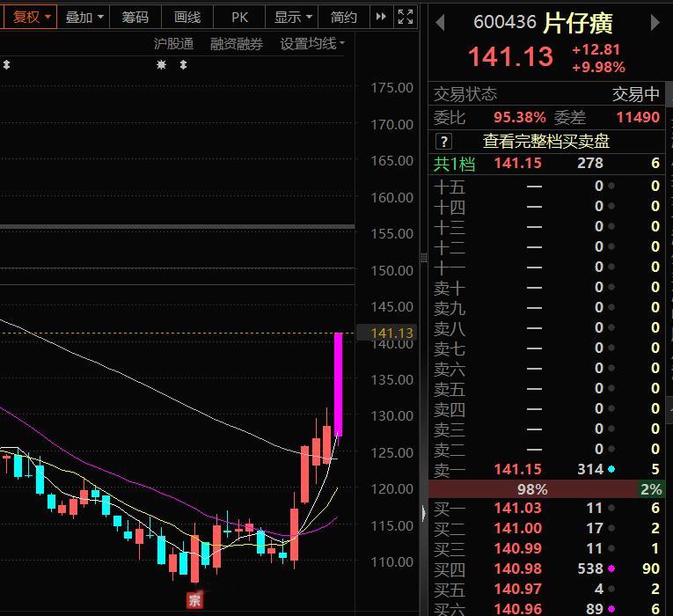Click the stock code 600436
Image resolution: width=673 pixels, height=616 pixels.
[x=505, y=22]
